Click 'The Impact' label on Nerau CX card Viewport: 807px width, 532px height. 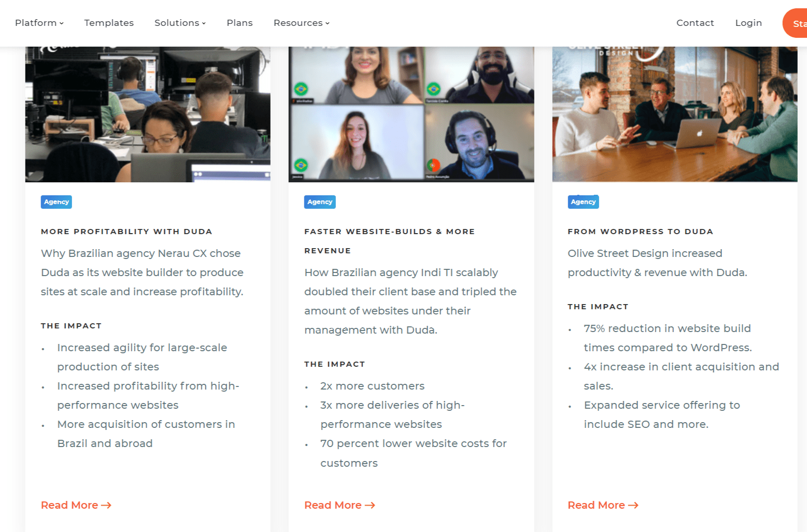coord(72,326)
